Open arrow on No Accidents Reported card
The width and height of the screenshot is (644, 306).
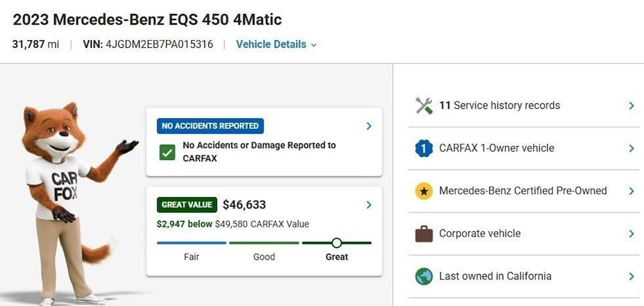pyautogui.click(x=369, y=127)
